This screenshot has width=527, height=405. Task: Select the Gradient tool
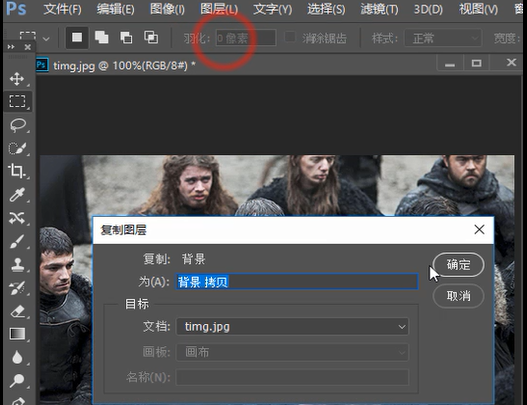17,334
